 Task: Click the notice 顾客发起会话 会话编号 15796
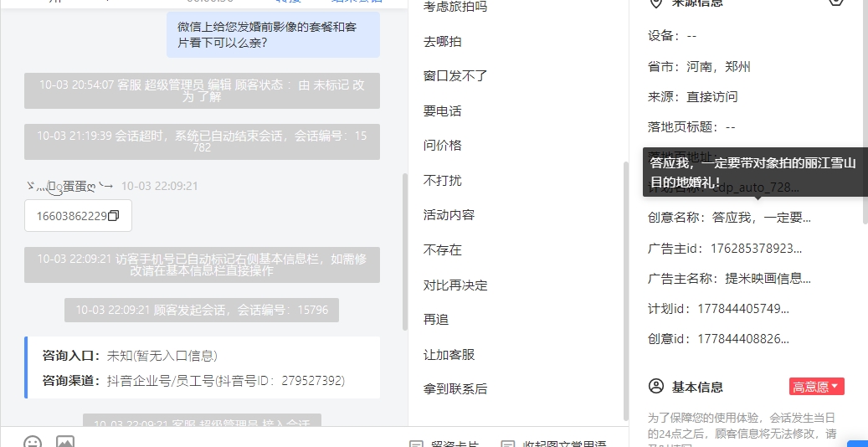coord(202,311)
